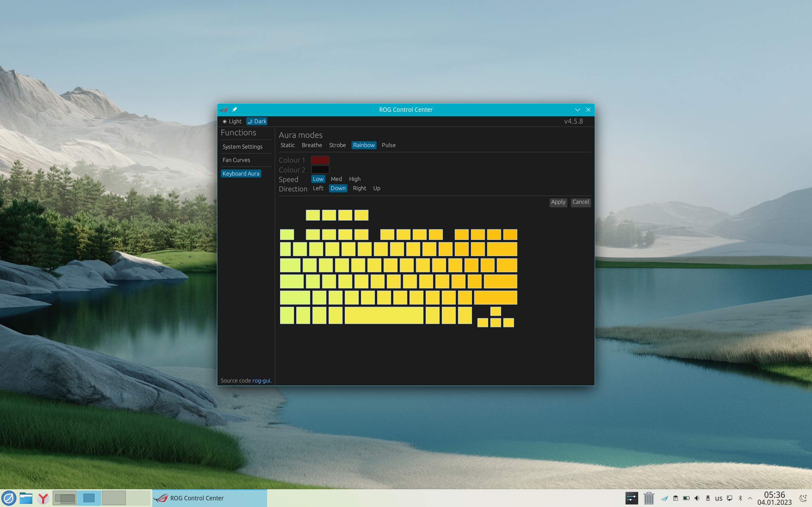Click the ROG tray icon in system tray
Screen dimensions: 812x507
pos(665,498)
